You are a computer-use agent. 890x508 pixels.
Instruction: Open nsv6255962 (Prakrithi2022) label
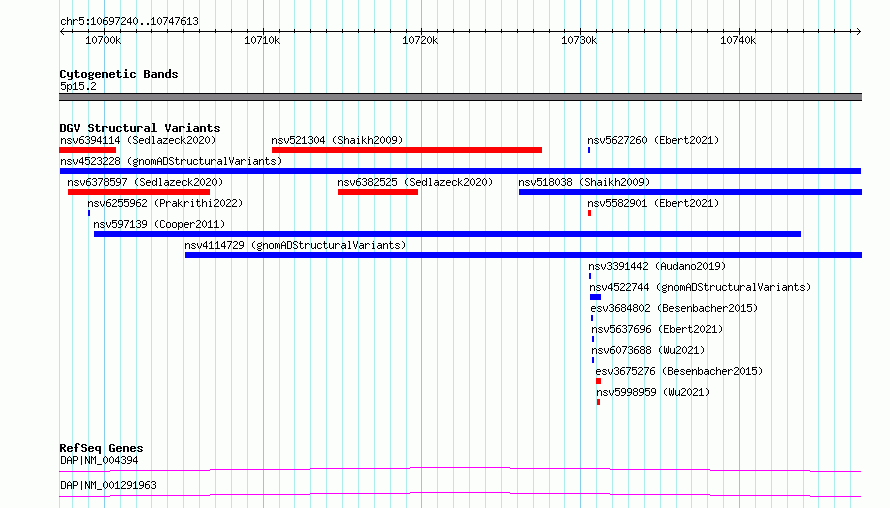point(165,203)
